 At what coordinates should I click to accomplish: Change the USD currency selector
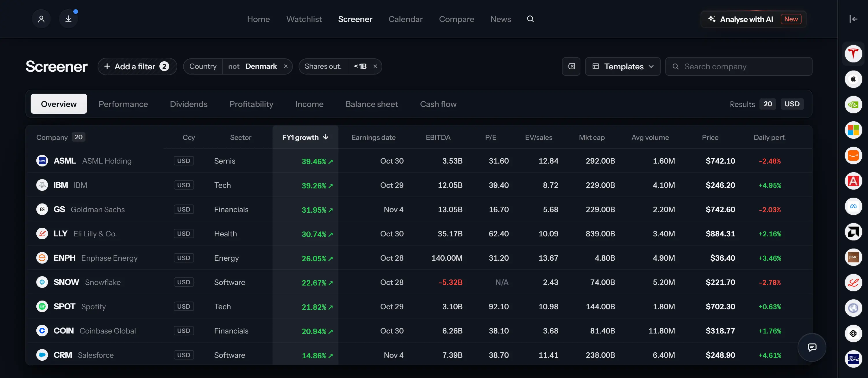792,104
